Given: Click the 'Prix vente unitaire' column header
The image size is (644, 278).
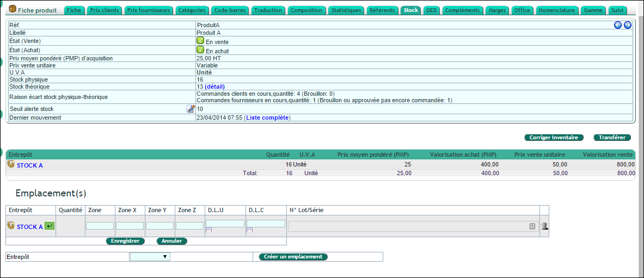Looking at the screenshot, I should coord(539,155).
